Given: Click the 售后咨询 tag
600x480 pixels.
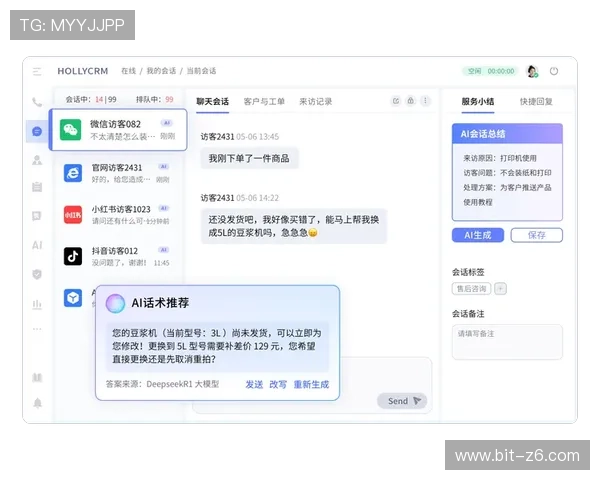Looking at the screenshot, I should coord(471,289).
